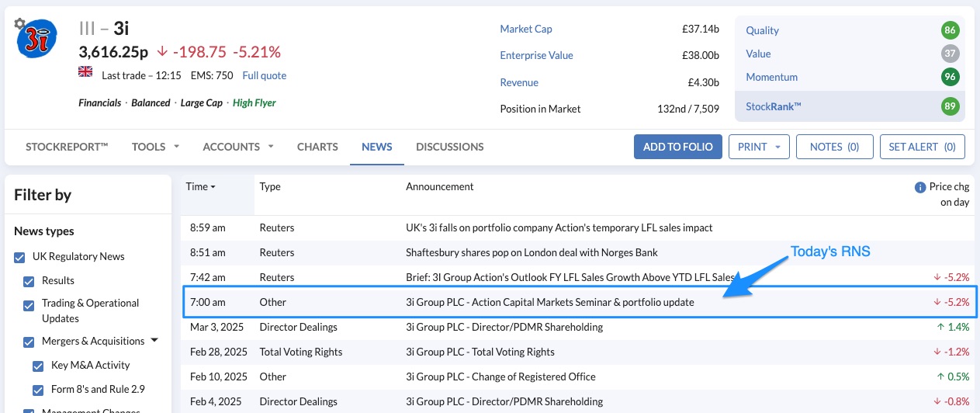Click the Type column header

[x=270, y=187]
